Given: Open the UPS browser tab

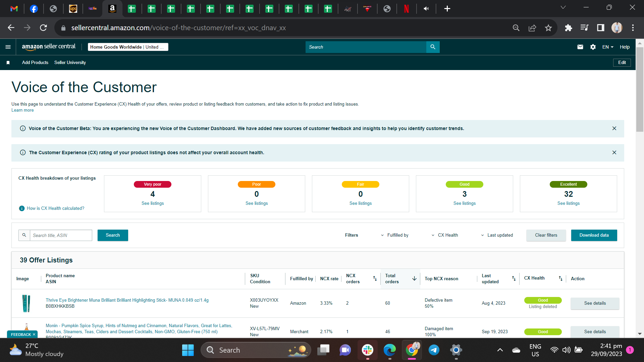Looking at the screenshot, I should coord(73,9).
